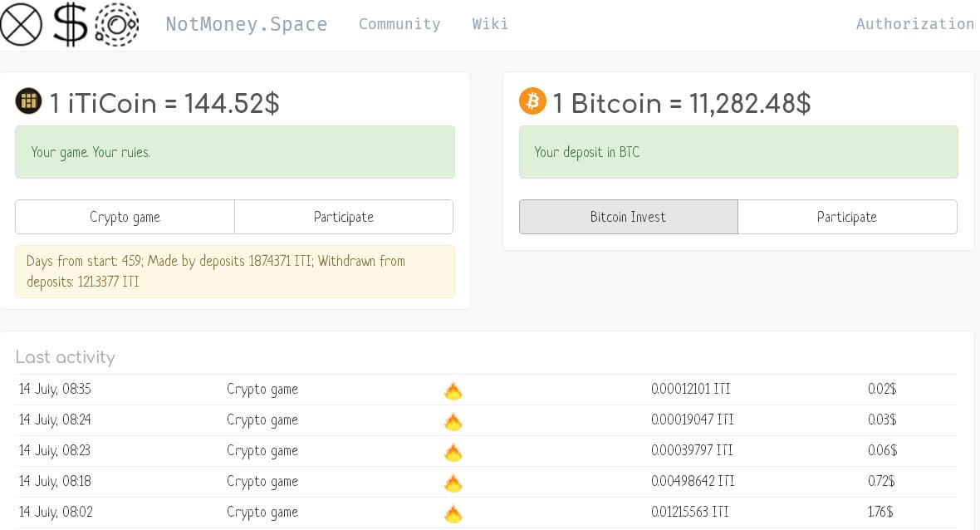Viewport: 980px width, 530px height.
Task: Click the 'Your game. Your rules.' banner
Action: click(x=235, y=152)
